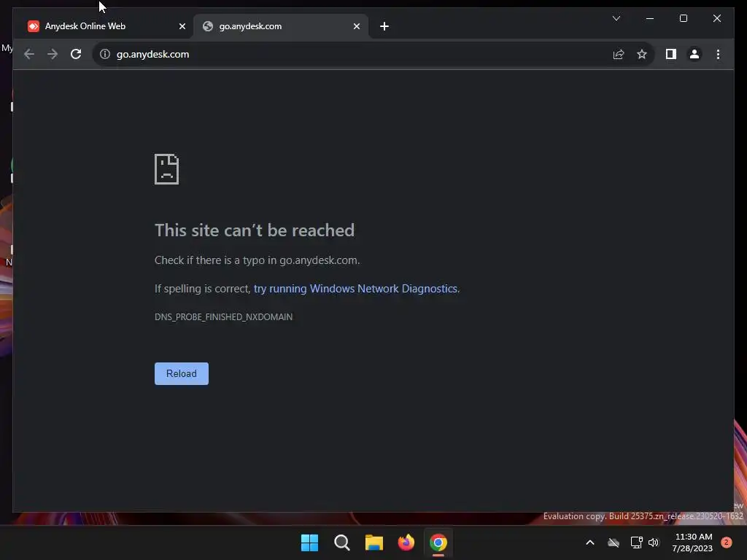Open the browser side panel icon

[x=671, y=54]
